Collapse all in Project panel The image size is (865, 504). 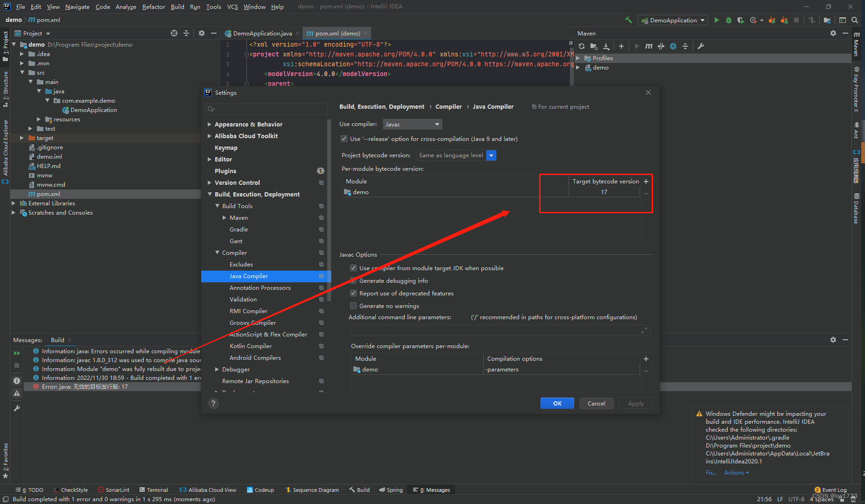coord(186,33)
